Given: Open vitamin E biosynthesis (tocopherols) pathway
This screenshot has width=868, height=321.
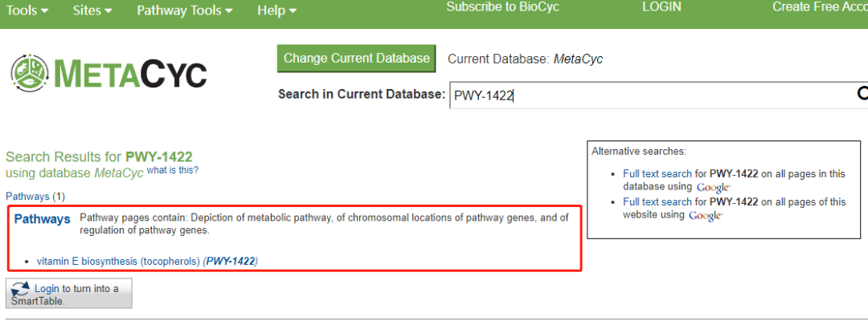Looking at the screenshot, I should click(x=119, y=261).
